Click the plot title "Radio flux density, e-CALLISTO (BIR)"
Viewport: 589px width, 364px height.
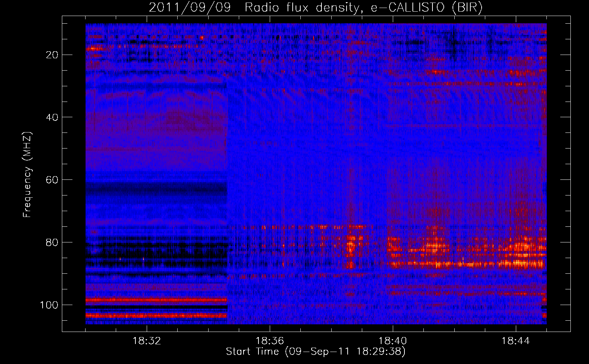(364, 8)
